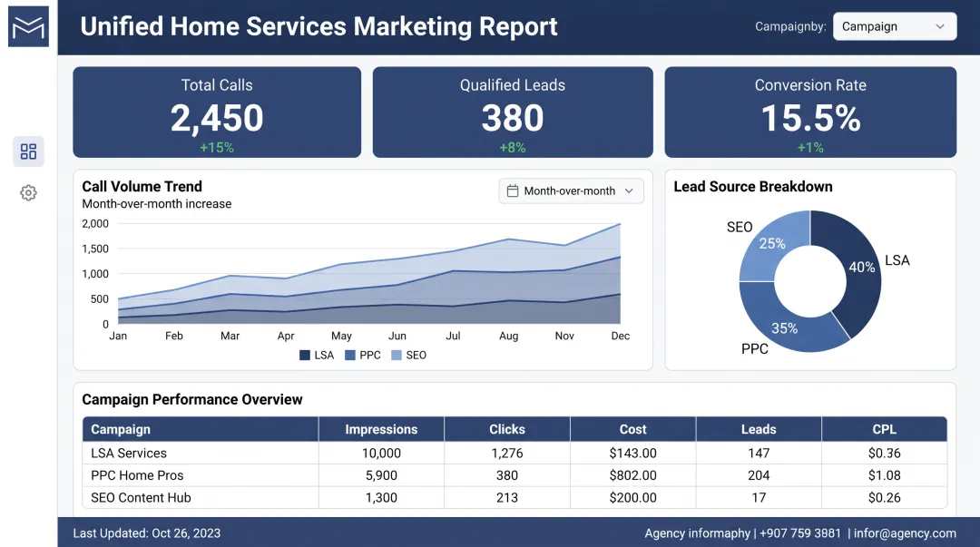Select the SEO Content Hub row name

(x=141, y=498)
